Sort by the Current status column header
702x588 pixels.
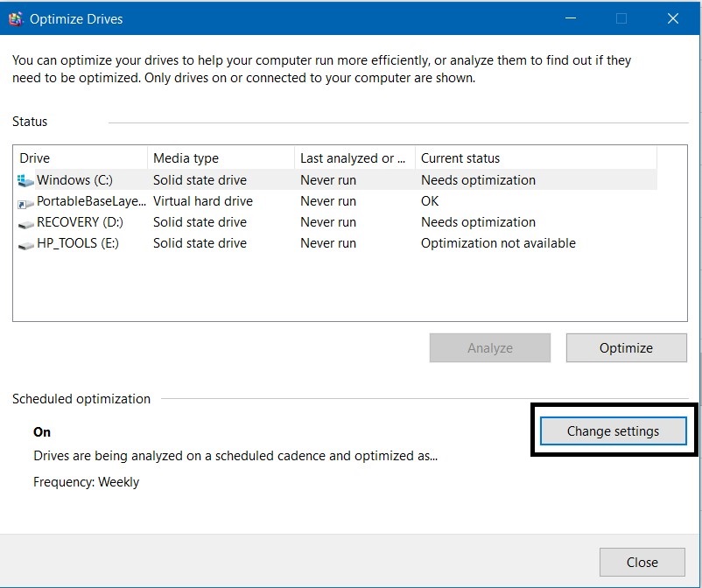tap(534, 158)
